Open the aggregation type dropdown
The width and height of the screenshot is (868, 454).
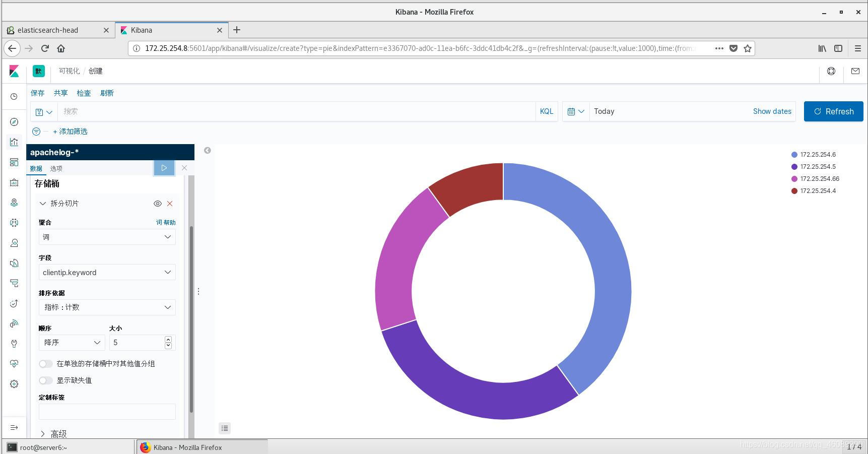107,237
